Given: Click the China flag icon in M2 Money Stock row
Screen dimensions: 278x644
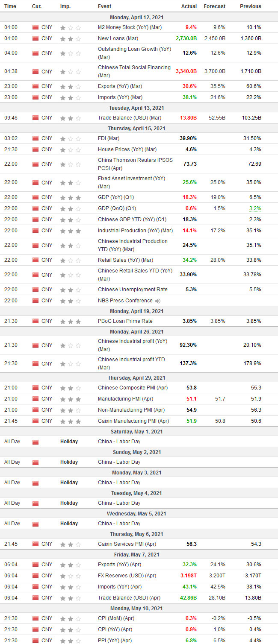Looking at the screenshot, I should click(35, 27).
